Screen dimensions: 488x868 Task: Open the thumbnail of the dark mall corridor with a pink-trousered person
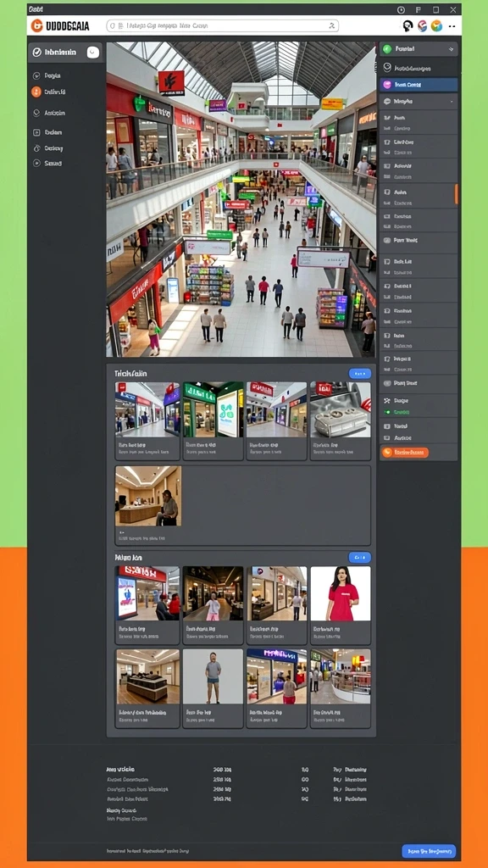click(x=213, y=593)
